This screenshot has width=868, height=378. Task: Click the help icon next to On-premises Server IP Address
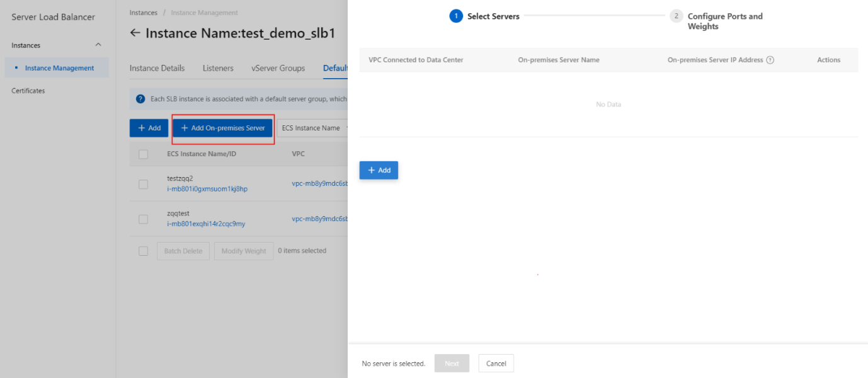click(x=770, y=60)
